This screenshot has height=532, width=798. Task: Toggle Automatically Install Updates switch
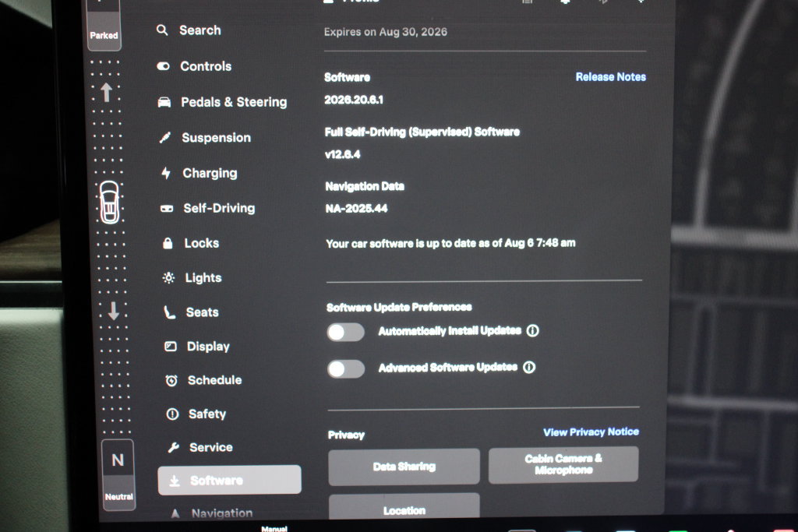[x=345, y=333]
